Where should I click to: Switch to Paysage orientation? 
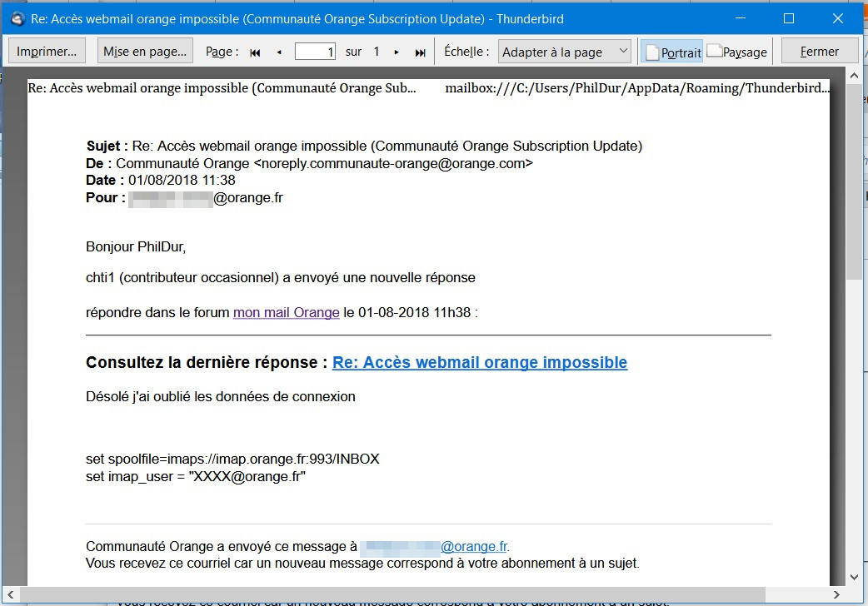click(x=737, y=52)
